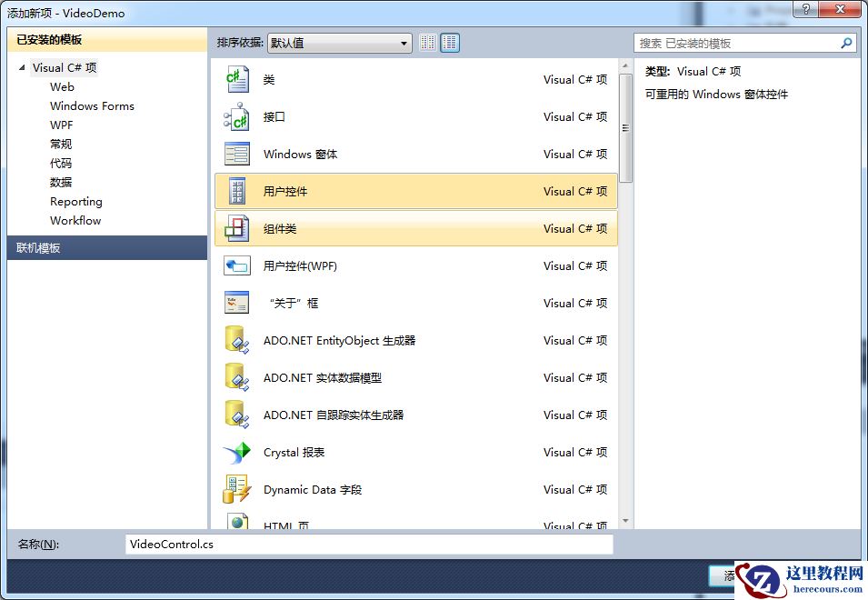Click the 用户控件(WPF) icon
Screen dimensions: 868x600
click(x=237, y=265)
